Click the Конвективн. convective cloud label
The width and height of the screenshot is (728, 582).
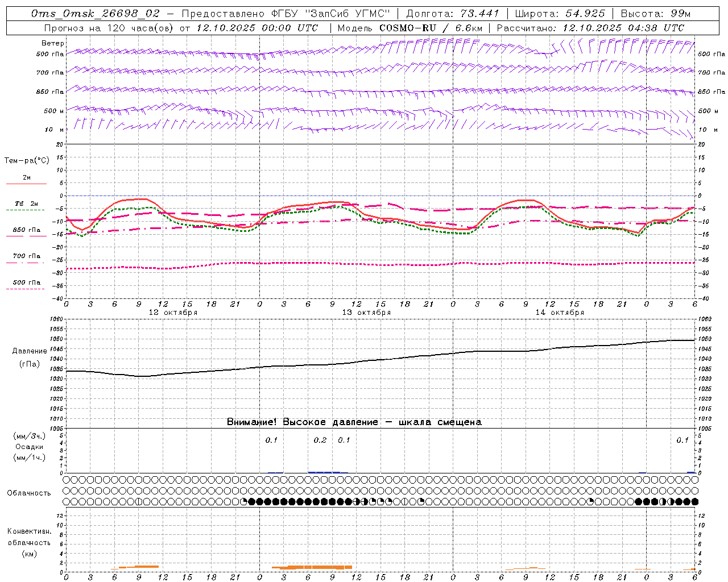click(x=29, y=531)
